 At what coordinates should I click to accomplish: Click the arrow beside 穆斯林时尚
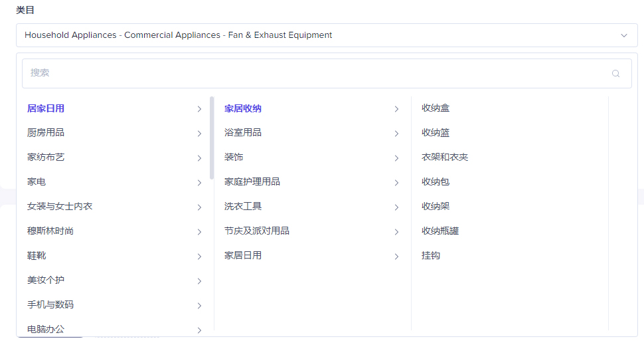(x=199, y=232)
